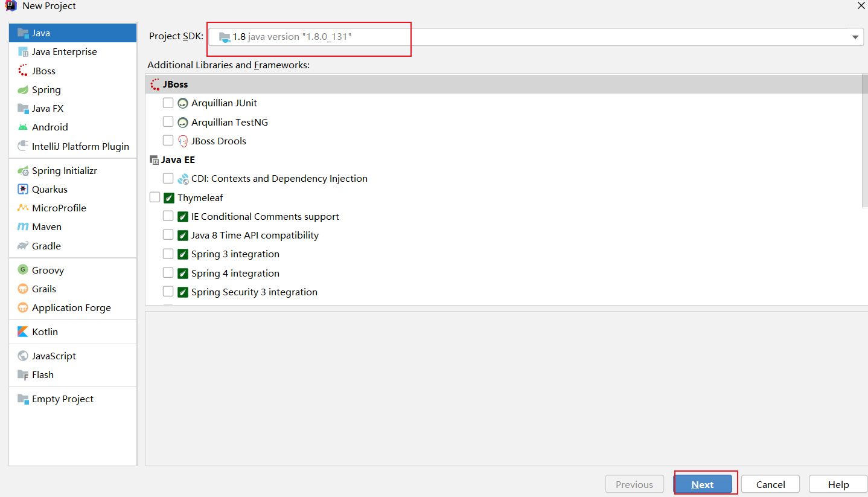This screenshot has height=497, width=868.
Task: Click the disabled Previous button
Action: point(634,484)
